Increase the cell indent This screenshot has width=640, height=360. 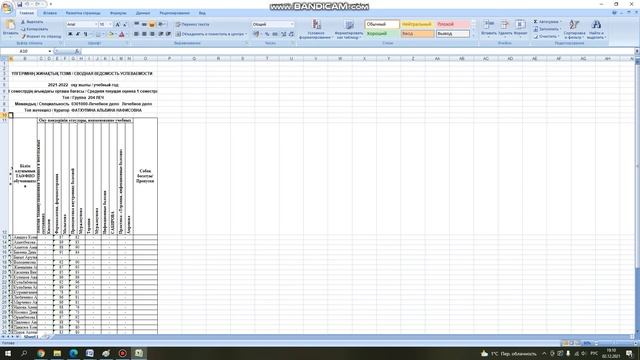click(168, 34)
